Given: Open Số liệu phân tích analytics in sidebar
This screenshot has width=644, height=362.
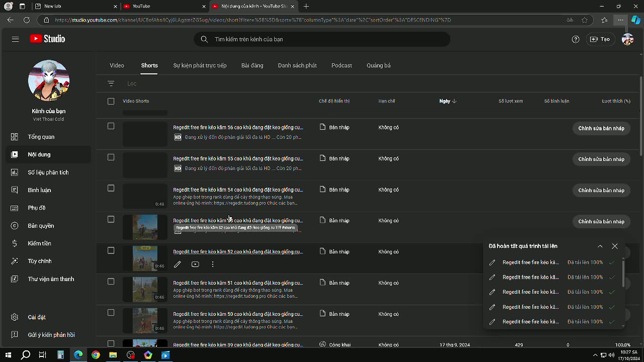Looking at the screenshot, I should 48,172.
